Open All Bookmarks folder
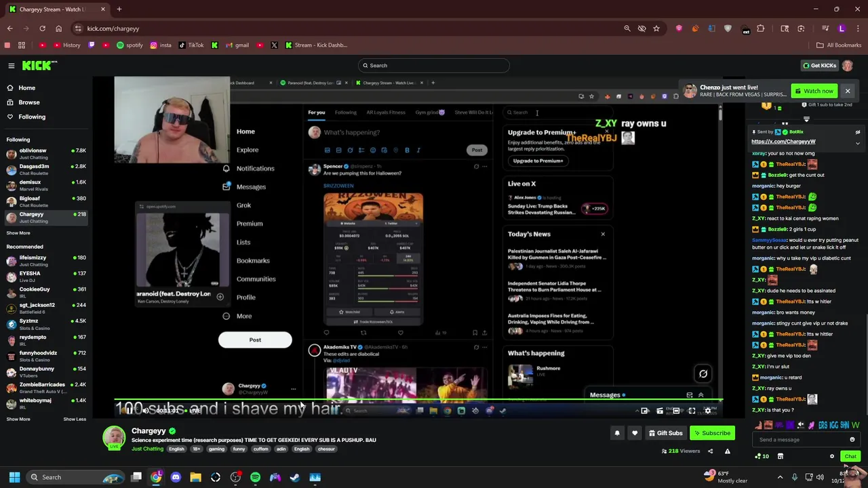The image size is (868, 488). click(x=839, y=45)
